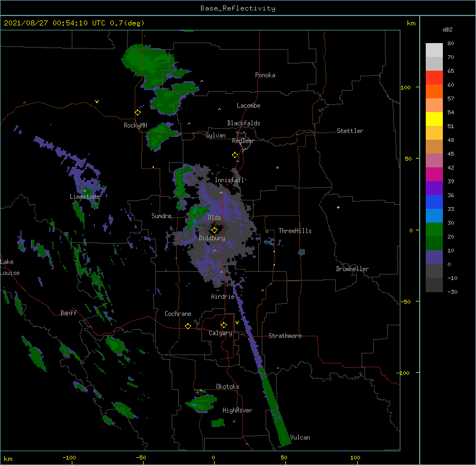
Task: Select the Blackfalds label
Action: (244, 123)
